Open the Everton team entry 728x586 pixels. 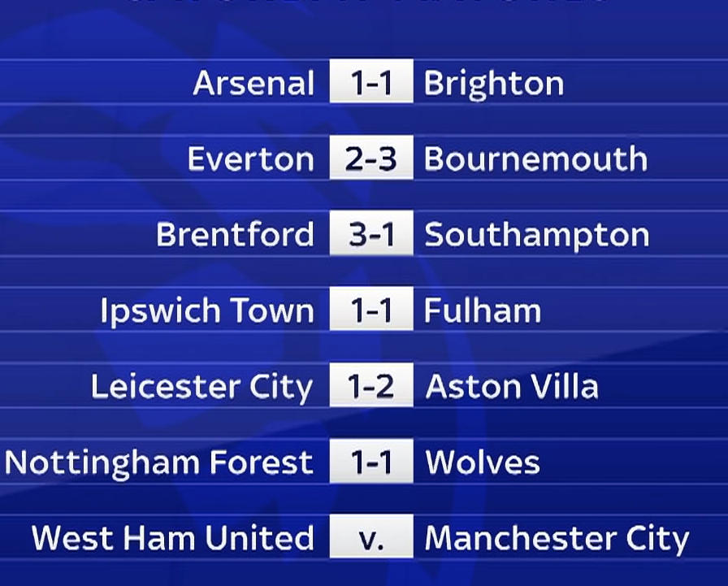[x=251, y=159]
